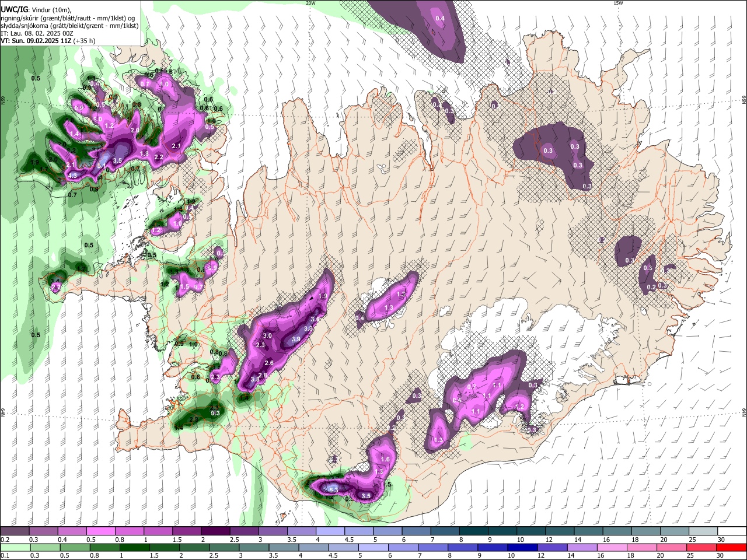Click the '5.3' precipitation value on south coast
Image resolution: width=747 pixels, height=560 pixels.
click(x=333, y=490)
